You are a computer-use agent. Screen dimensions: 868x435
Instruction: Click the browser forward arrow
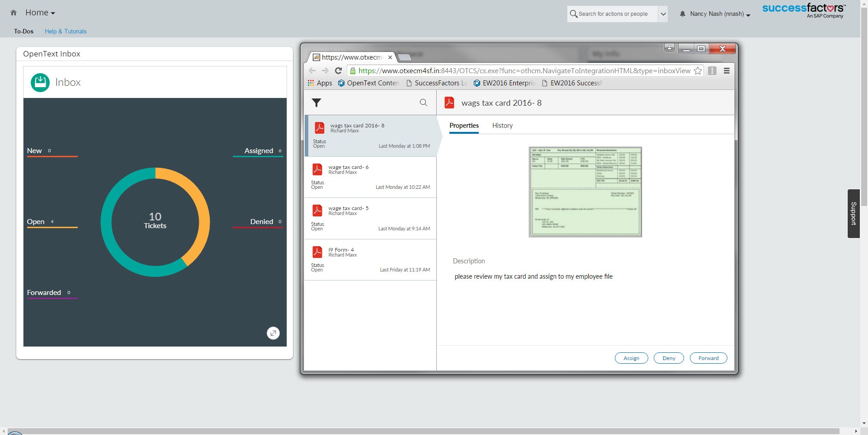325,70
